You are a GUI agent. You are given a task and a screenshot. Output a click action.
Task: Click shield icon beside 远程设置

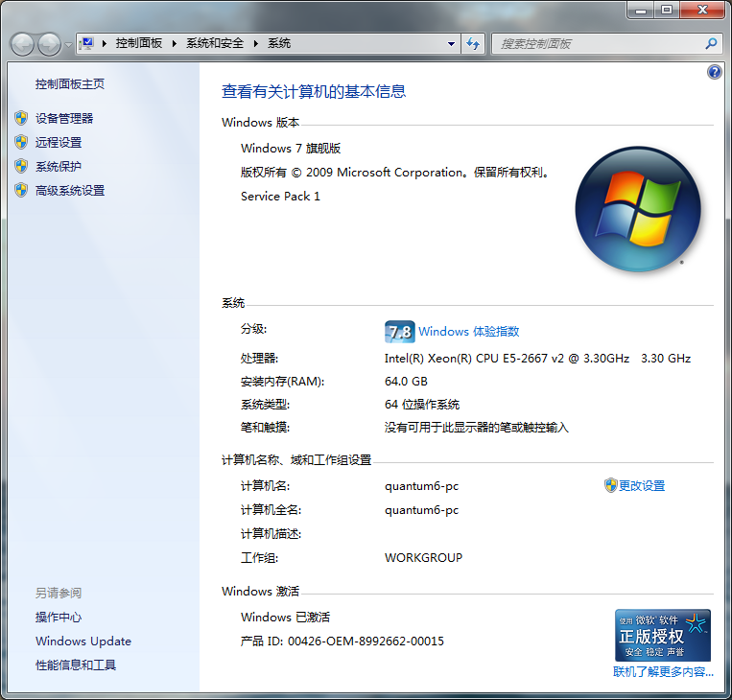(x=21, y=142)
